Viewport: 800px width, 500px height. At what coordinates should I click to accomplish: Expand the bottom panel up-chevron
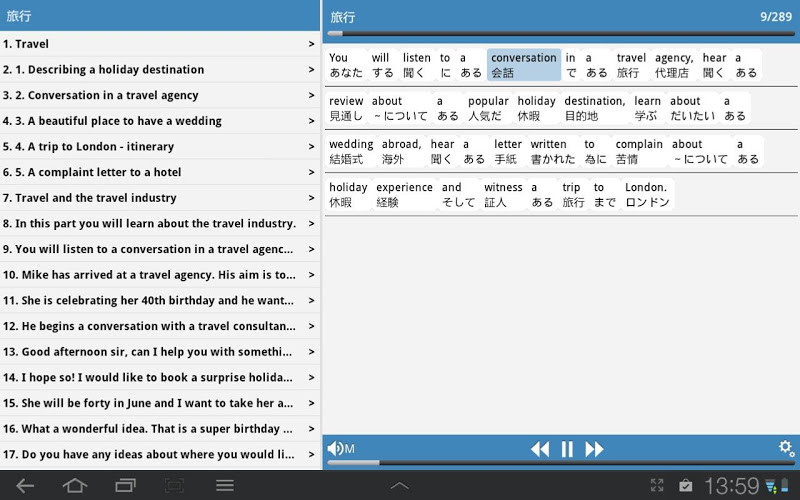point(399,486)
